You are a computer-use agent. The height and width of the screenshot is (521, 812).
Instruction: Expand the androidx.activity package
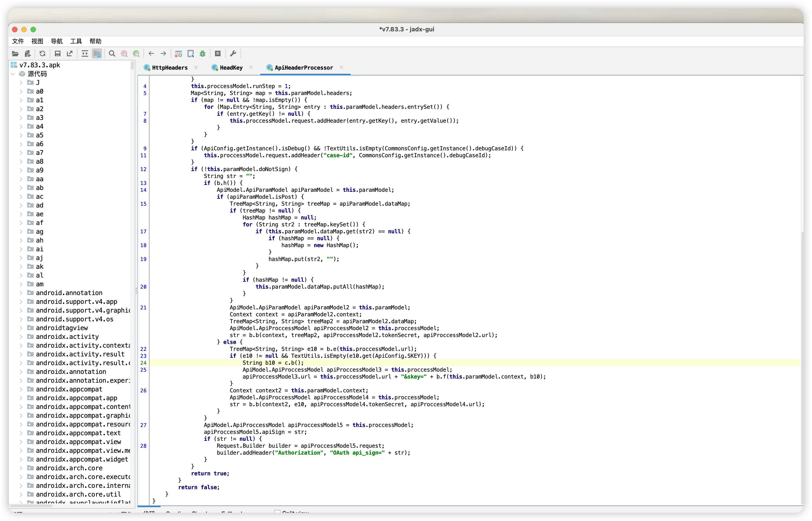[x=21, y=337]
